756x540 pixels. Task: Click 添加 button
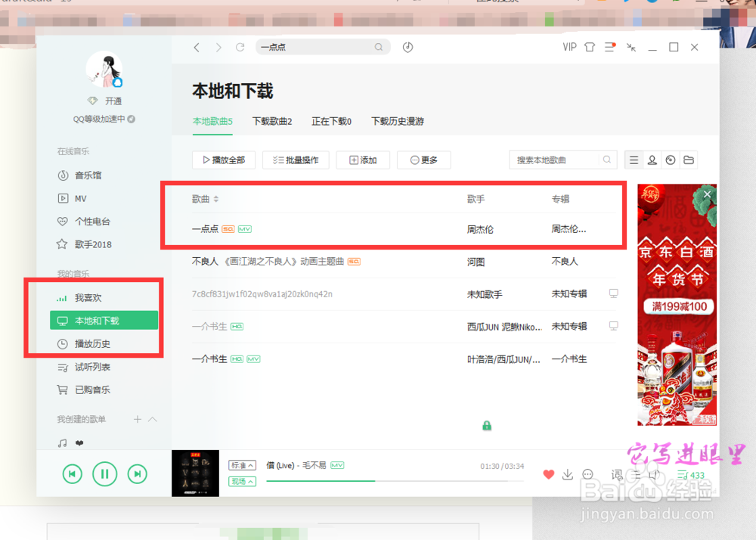[x=363, y=160]
